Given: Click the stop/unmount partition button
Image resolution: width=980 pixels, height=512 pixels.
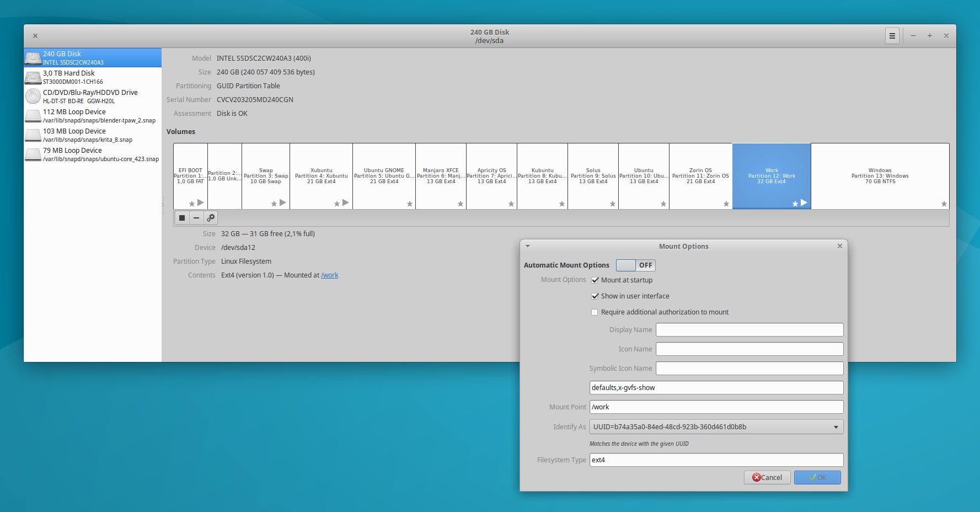Looking at the screenshot, I should click(181, 218).
